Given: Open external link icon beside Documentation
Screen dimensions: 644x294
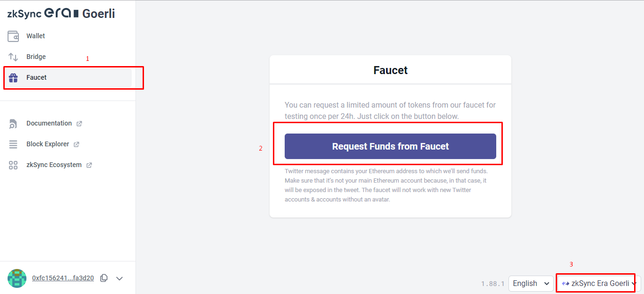Looking at the screenshot, I should pyautogui.click(x=79, y=124).
